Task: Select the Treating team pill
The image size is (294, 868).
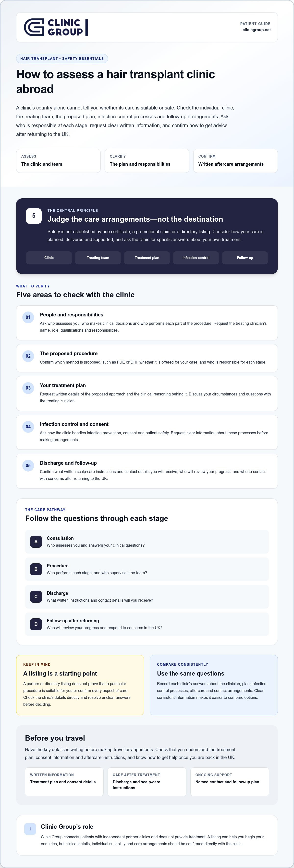Action: click(x=98, y=258)
